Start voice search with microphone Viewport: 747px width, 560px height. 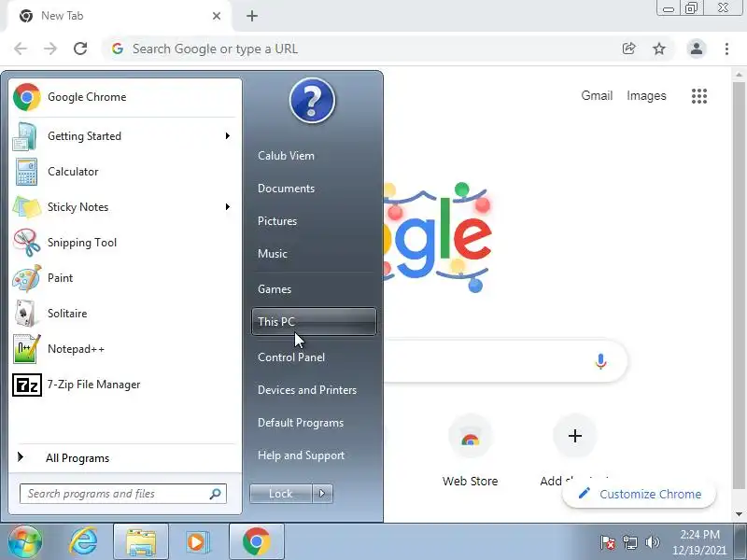[x=600, y=361]
